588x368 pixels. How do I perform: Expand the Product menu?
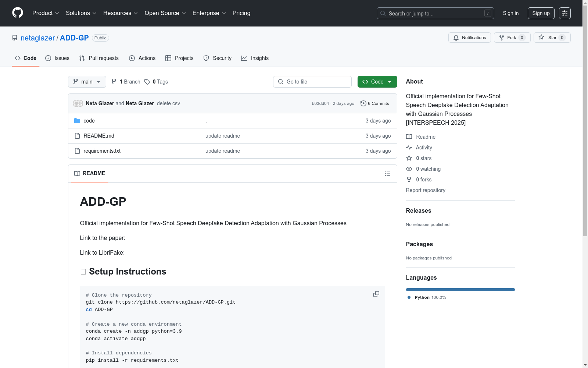[46, 13]
